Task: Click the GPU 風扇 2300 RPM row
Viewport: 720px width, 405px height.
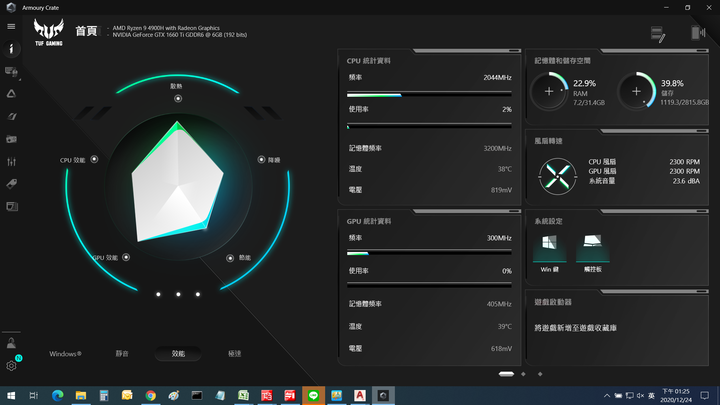Action: pyautogui.click(x=644, y=171)
